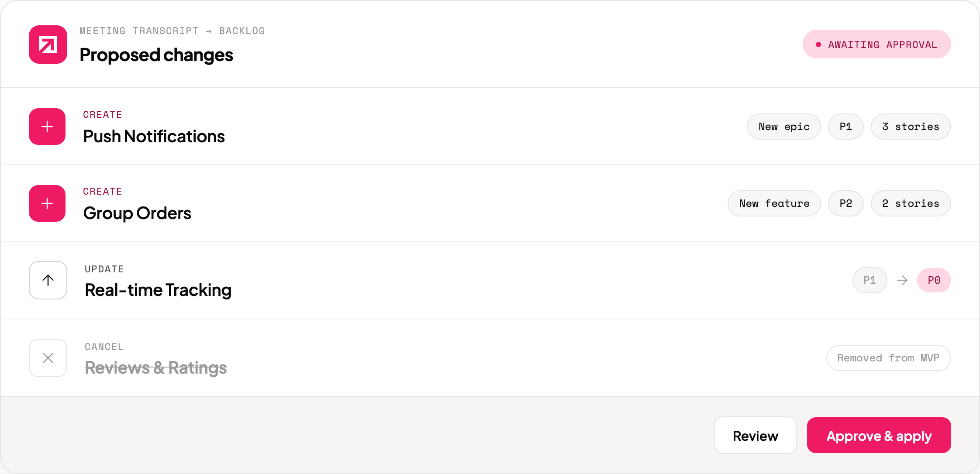Click the plus icon beside Group Orders
This screenshot has height=474, width=980.
47,203
